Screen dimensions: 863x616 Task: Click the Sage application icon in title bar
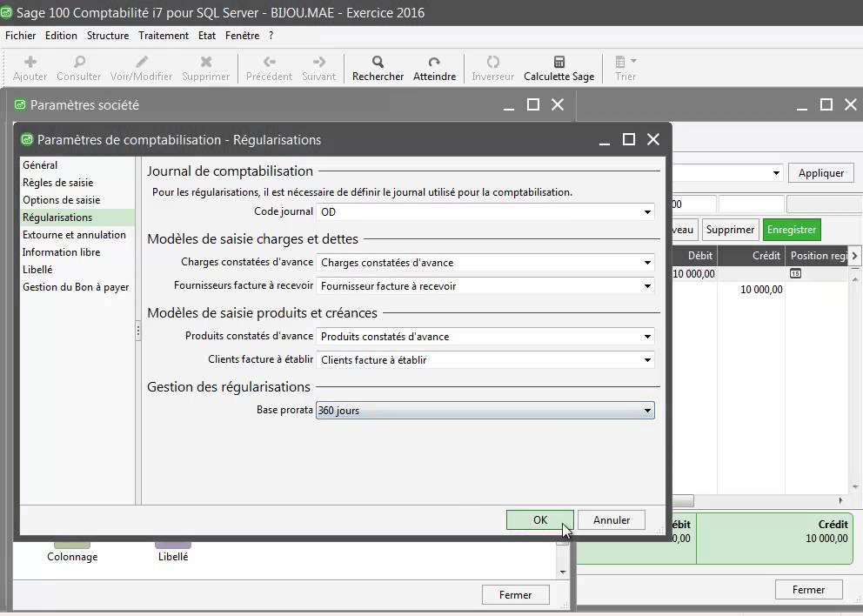6,13
